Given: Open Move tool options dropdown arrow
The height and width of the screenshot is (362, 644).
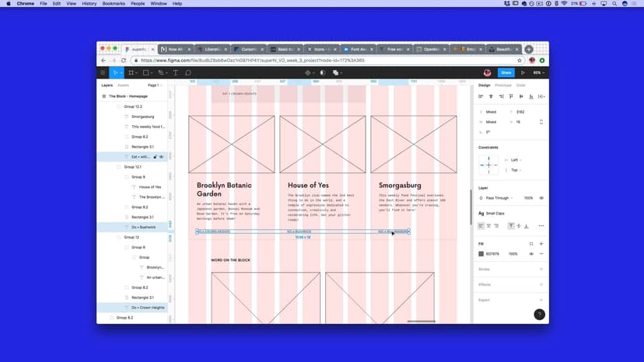Looking at the screenshot, I should tap(121, 73).
